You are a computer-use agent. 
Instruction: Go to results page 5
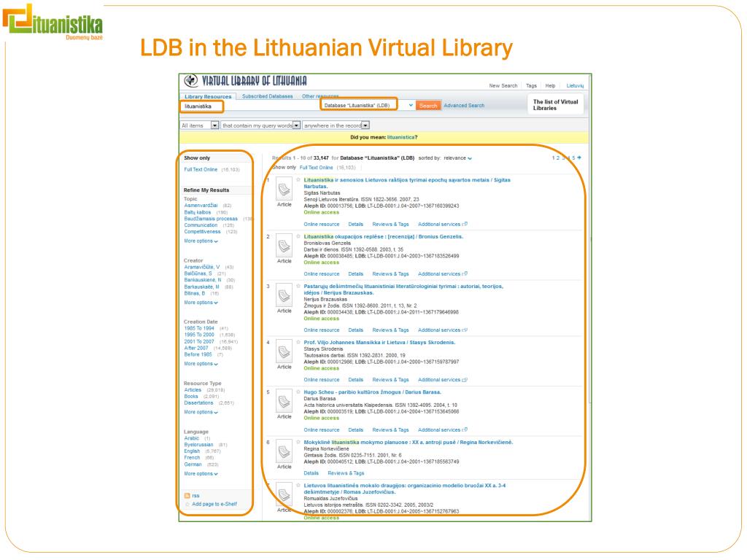[x=573, y=158]
